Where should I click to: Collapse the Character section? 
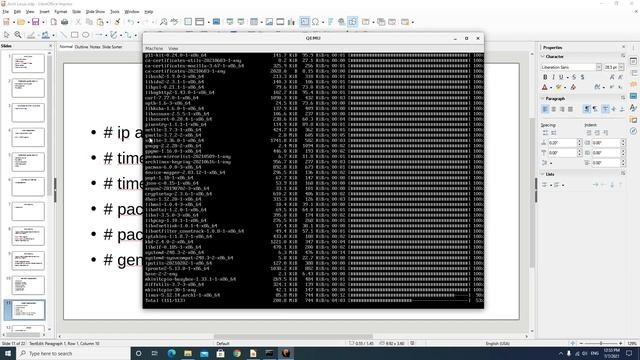point(543,57)
